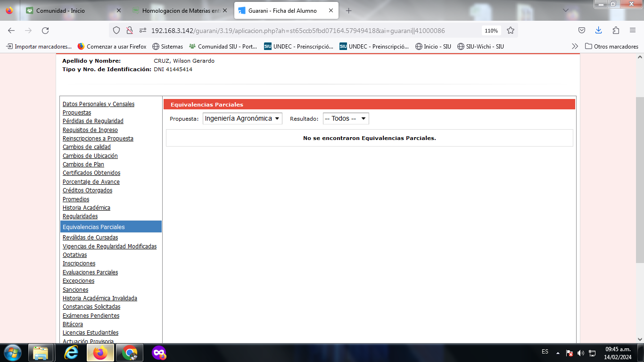Switch to Homologacion de Materias tab
The height and width of the screenshot is (362, 644).
point(181,10)
